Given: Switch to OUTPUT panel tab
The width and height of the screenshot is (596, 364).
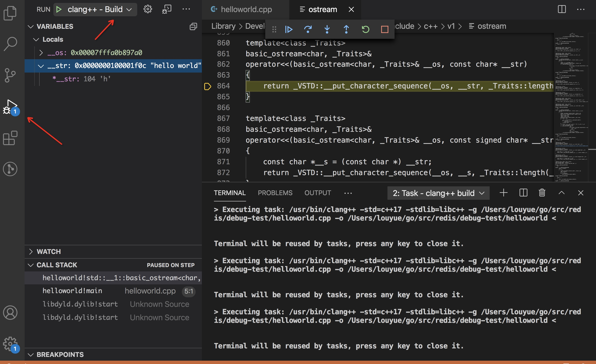Looking at the screenshot, I should [x=318, y=193].
